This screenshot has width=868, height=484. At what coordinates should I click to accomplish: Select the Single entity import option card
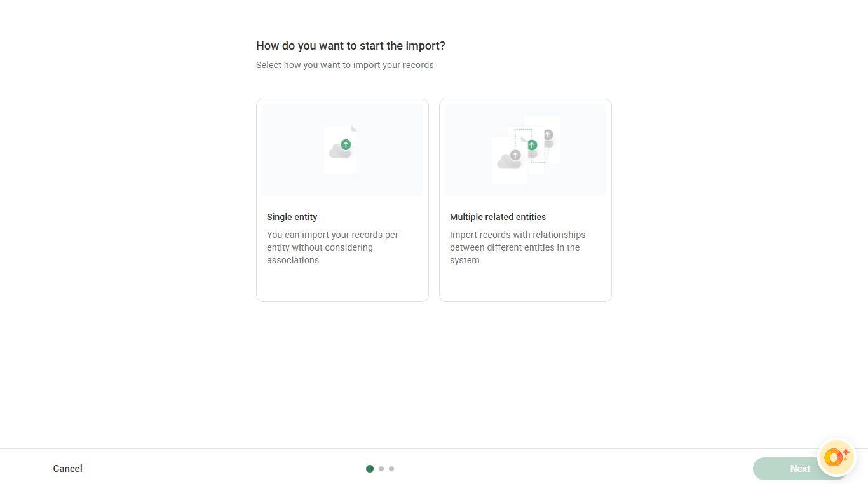(x=342, y=200)
